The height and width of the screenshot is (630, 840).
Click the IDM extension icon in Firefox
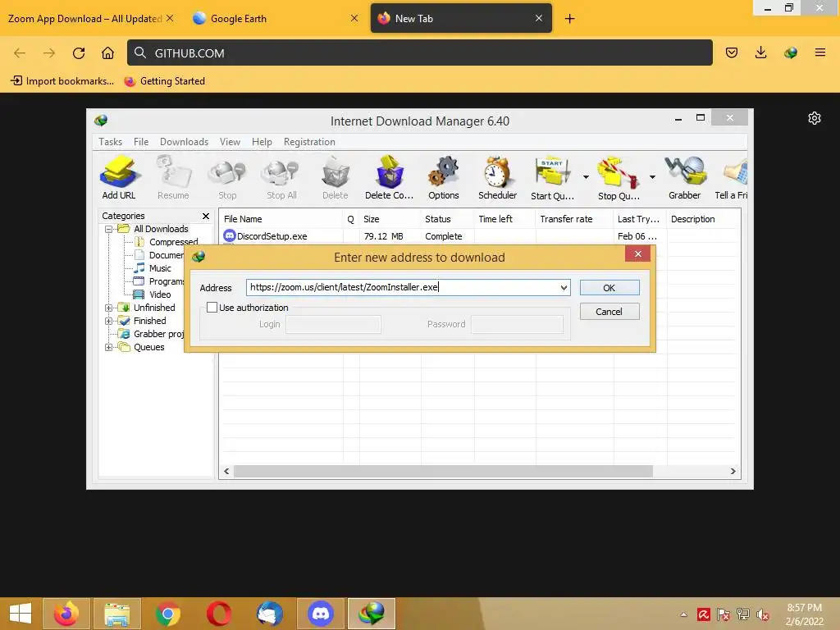tap(791, 52)
